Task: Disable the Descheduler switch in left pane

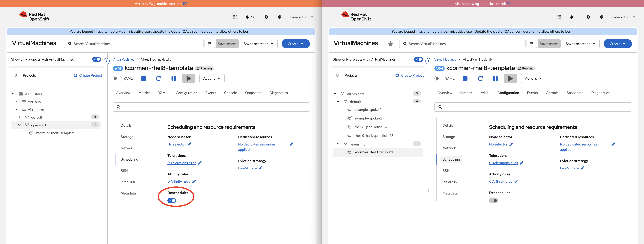Action: coord(172,201)
